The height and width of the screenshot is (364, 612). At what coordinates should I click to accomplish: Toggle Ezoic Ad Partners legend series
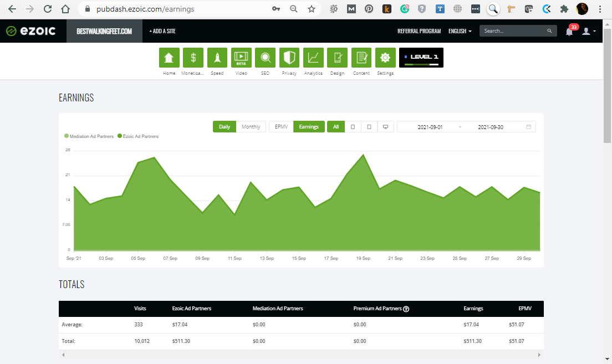[138, 136]
